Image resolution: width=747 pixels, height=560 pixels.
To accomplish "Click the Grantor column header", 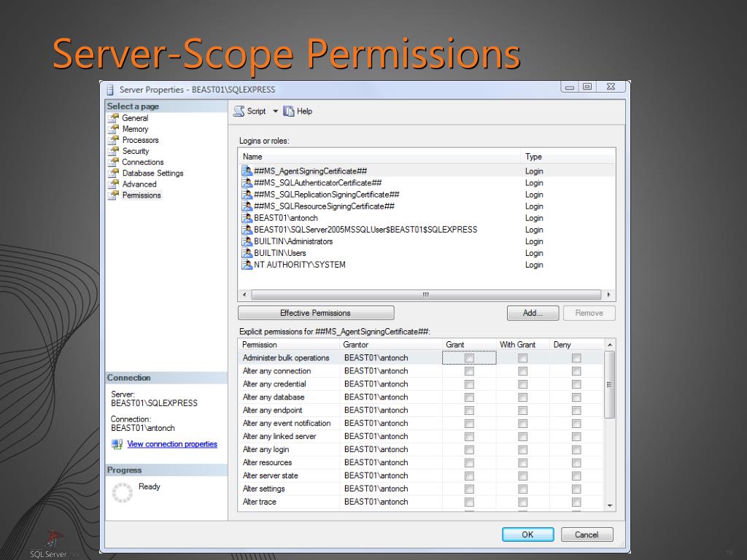I will (391, 345).
